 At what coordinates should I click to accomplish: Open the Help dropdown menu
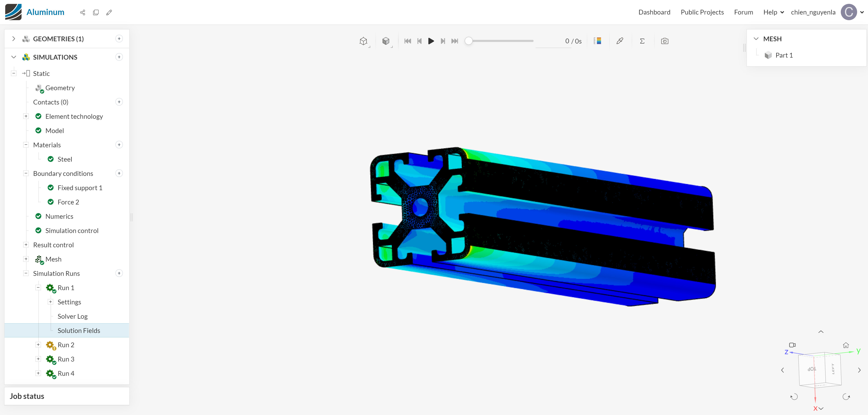tap(773, 12)
